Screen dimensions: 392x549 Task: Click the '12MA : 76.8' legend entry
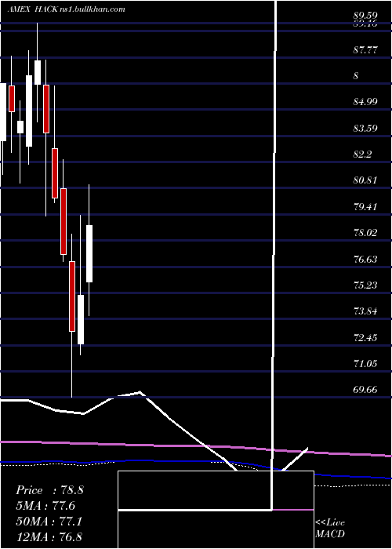[x=49, y=536]
